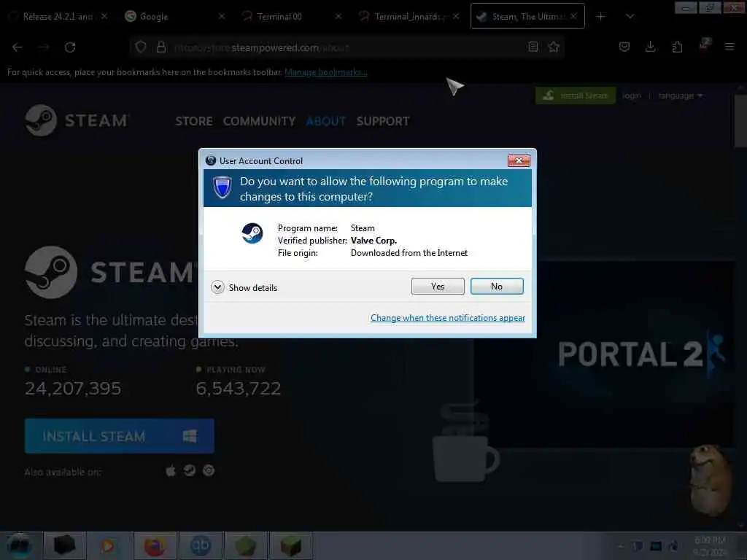Open the media player taskbar icon
Viewport: 747px width, 560px height.
[x=108, y=545]
